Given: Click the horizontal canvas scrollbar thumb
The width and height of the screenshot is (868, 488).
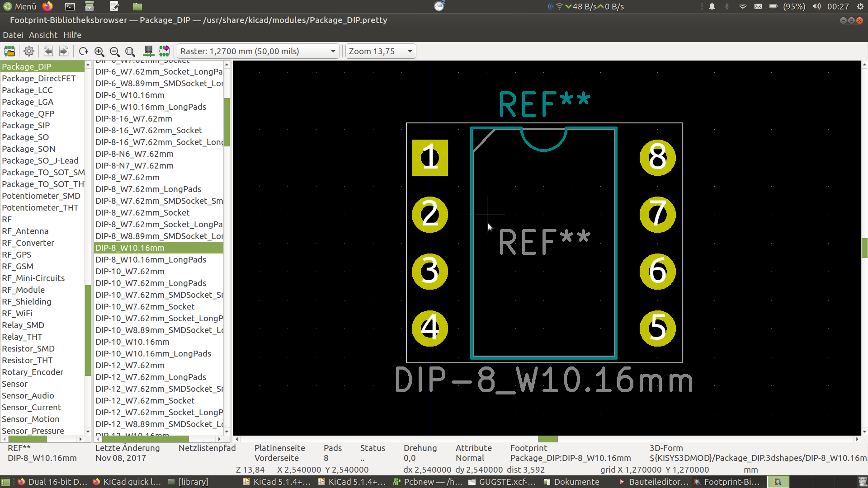Looking at the screenshot, I should pyautogui.click(x=547, y=439).
